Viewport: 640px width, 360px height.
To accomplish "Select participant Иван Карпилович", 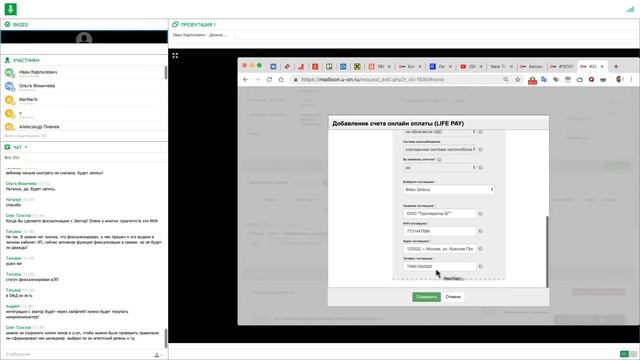I will click(38, 72).
